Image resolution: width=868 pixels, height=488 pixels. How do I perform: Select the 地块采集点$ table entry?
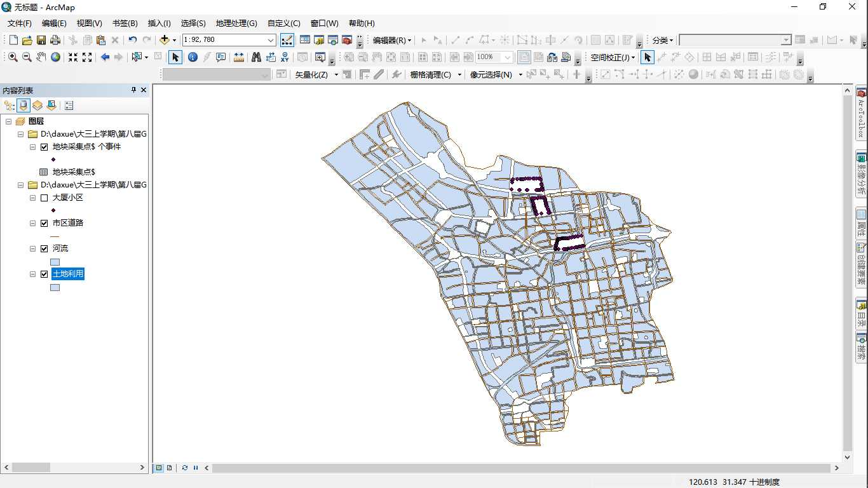coord(74,172)
